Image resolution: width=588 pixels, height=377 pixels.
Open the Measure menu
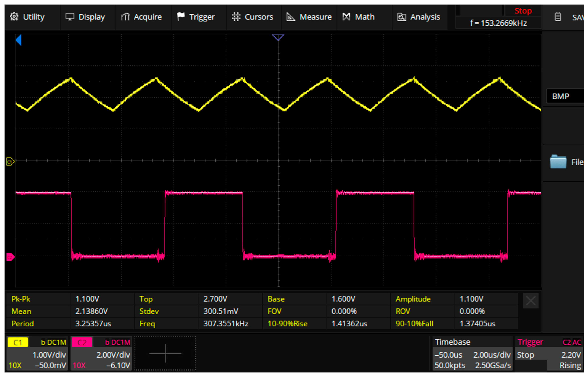pyautogui.click(x=309, y=17)
